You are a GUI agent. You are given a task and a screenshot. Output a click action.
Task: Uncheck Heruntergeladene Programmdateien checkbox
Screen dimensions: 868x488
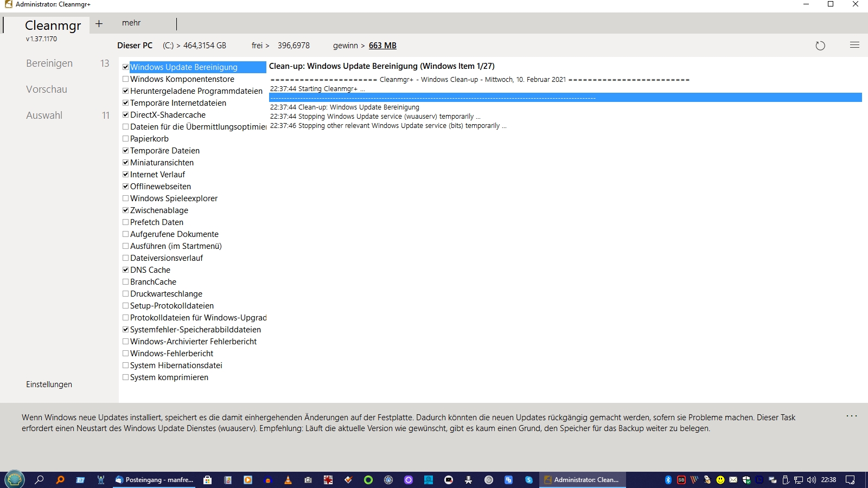coord(125,91)
